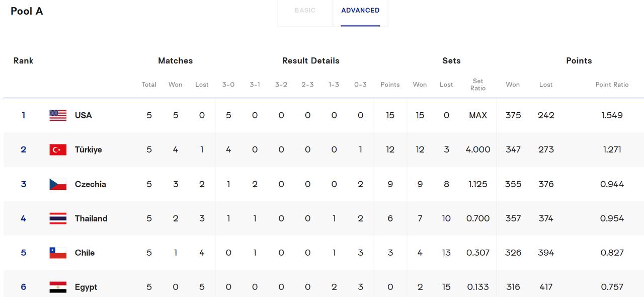644x297 pixels.
Task: Click the Egypt flag icon
Action: click(x=58, y=287)
